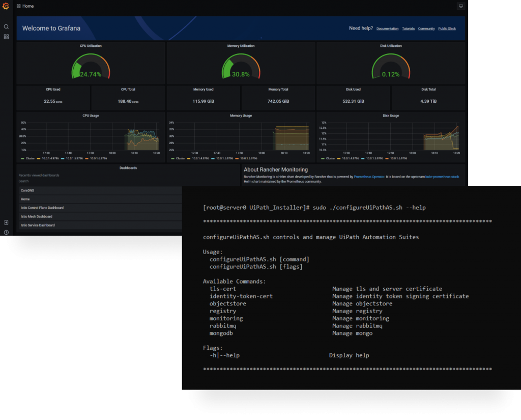
Task: Click Welcome to Grafana heading
Action: coord(51,29)
